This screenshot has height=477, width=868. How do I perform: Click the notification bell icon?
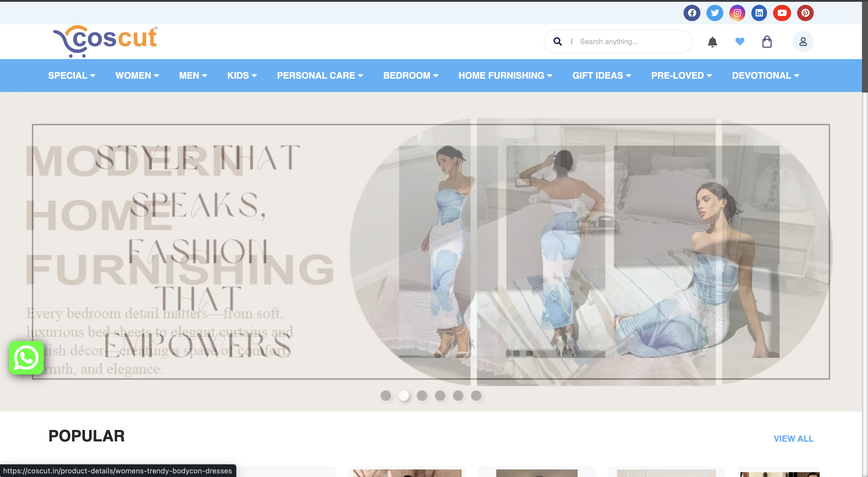(x=712, y=42)
